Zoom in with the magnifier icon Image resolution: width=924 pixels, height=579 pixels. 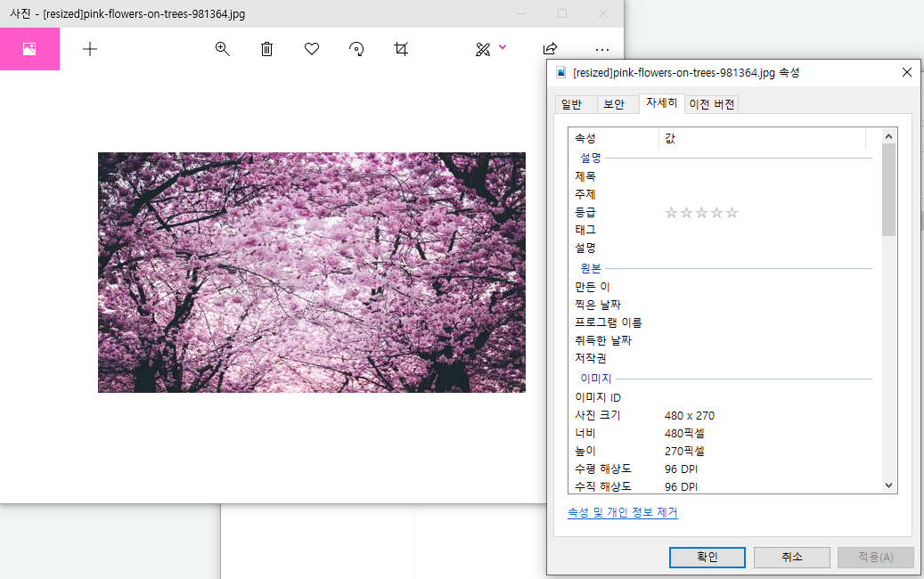click(222, 49)
